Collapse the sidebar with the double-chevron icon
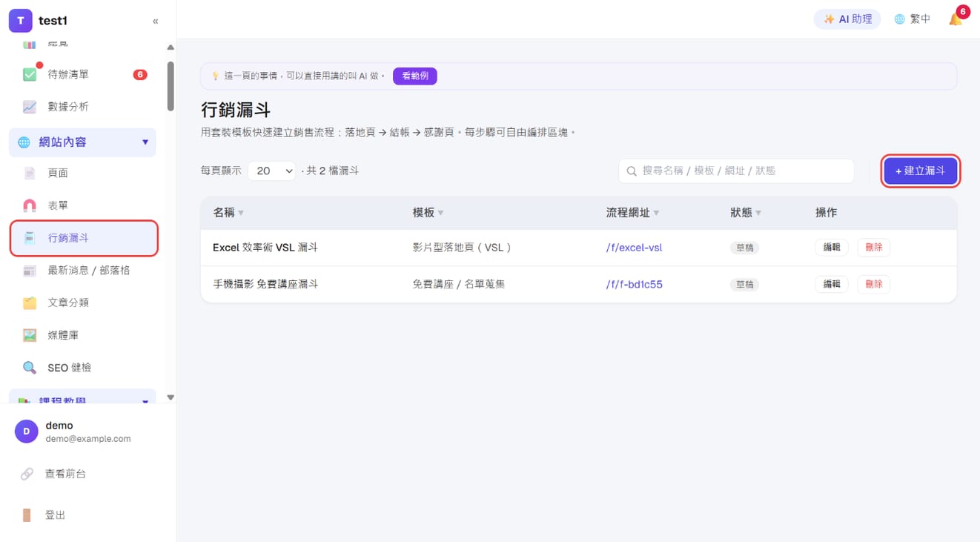980x542 pixels. tap(155, 21)
